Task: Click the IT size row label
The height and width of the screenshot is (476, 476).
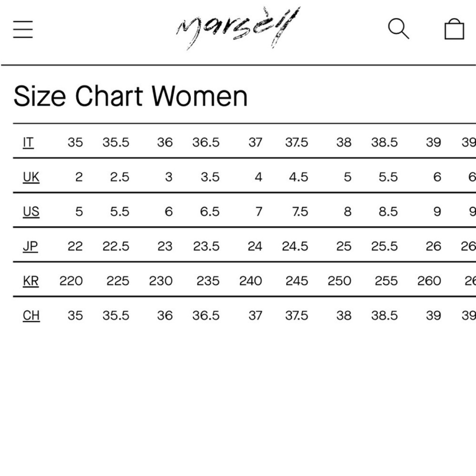Action: pyautogui.click(x=28, y=142)
